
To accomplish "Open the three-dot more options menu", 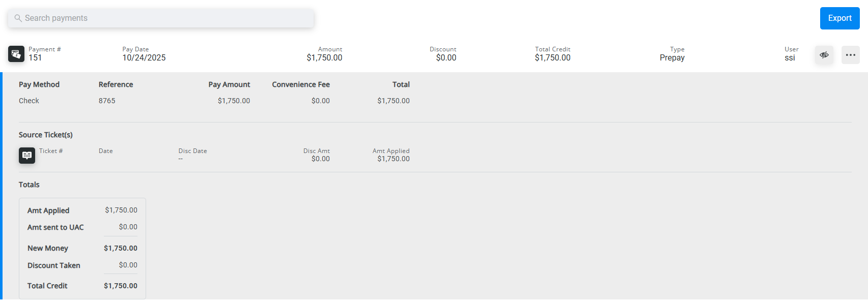I will (x=850, y=55).
